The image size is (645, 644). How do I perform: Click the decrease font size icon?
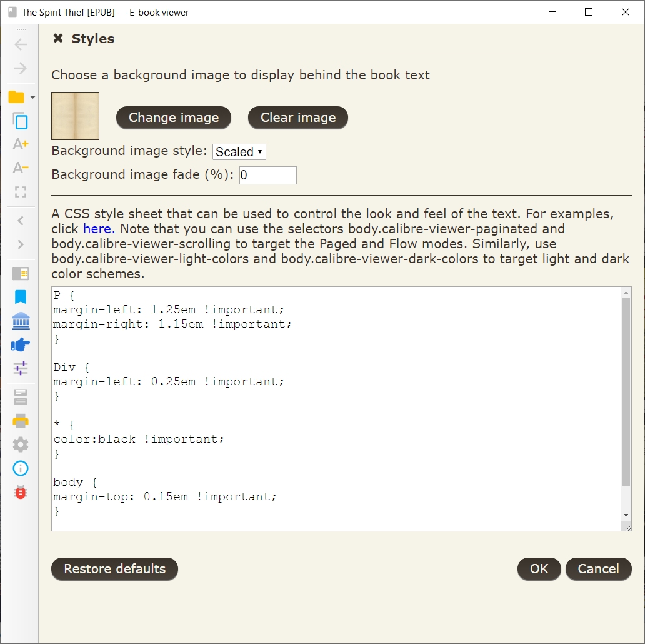(21, 168)
